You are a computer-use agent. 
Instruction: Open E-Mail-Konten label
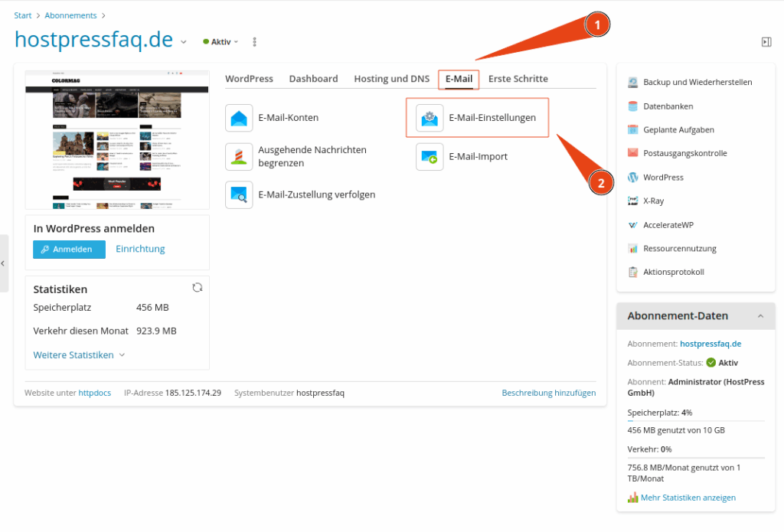click(x=288, y=118)
